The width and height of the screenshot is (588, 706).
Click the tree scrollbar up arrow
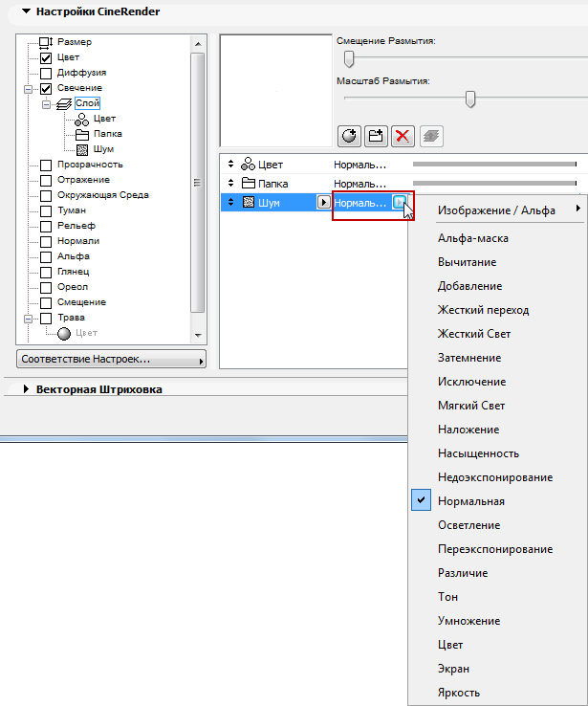pos(198,44)
